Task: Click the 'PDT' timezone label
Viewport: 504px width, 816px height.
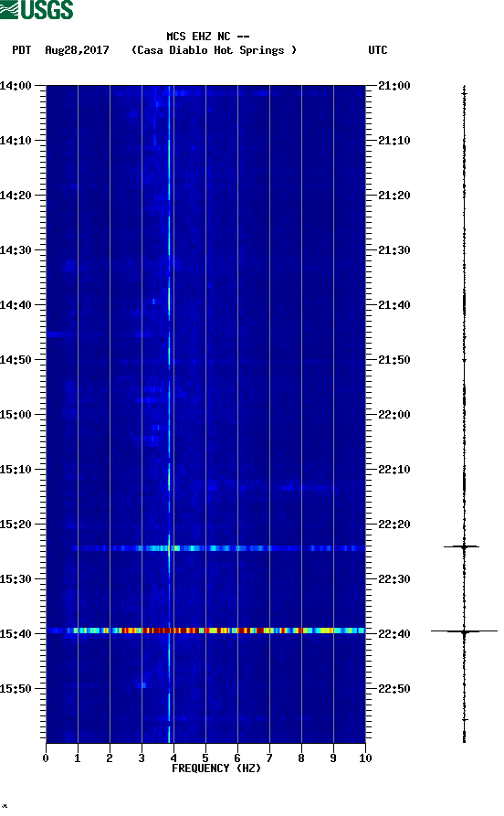Action: [x=22, y=50]
